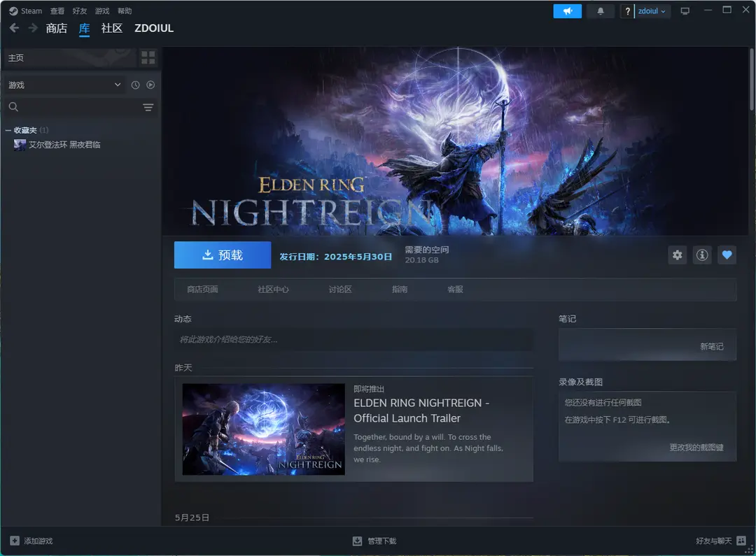Open the ZDOIUL profile tab
This screenshot has height=556, width=756.
(x=154, y=29)
